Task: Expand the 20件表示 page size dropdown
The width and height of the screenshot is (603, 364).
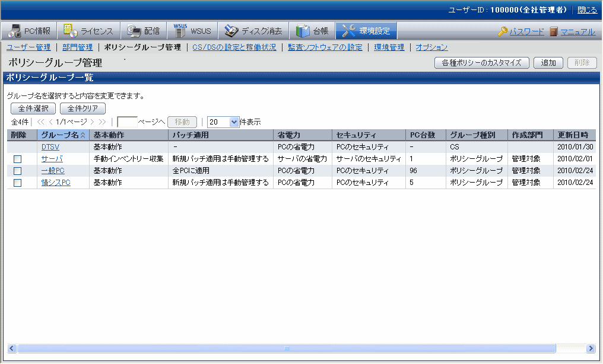Action: (x=234, y=122)
